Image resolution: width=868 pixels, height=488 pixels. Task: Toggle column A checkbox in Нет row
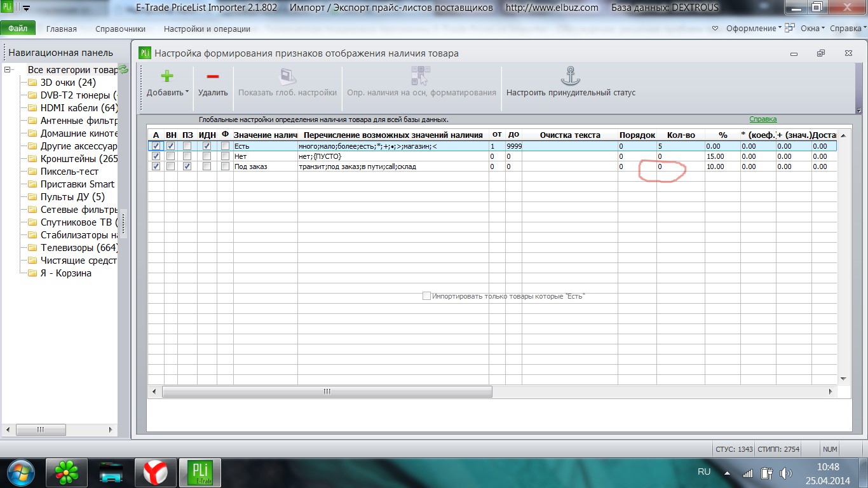[x=156, y=156]
